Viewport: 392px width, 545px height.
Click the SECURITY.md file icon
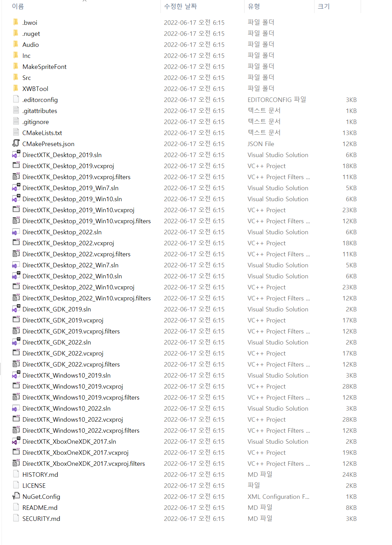(16, 518)
